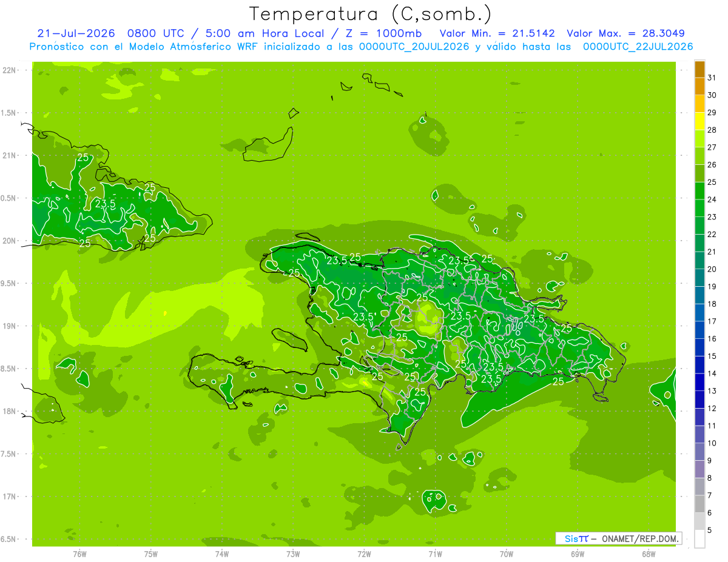728x562 pixels.
Task: Click the '69W' longitude axis label
Action: [578, 554]
